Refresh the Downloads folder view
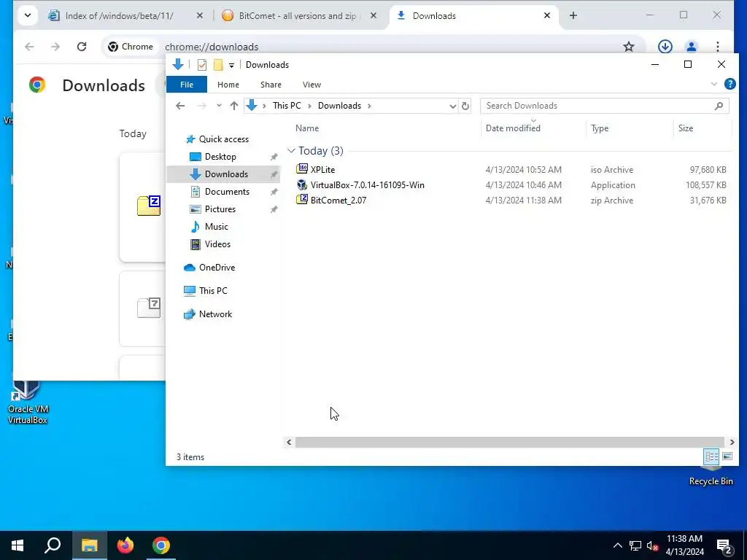This screenshot has height=560, width=747. pyautogui.click(x=465, y=106)
